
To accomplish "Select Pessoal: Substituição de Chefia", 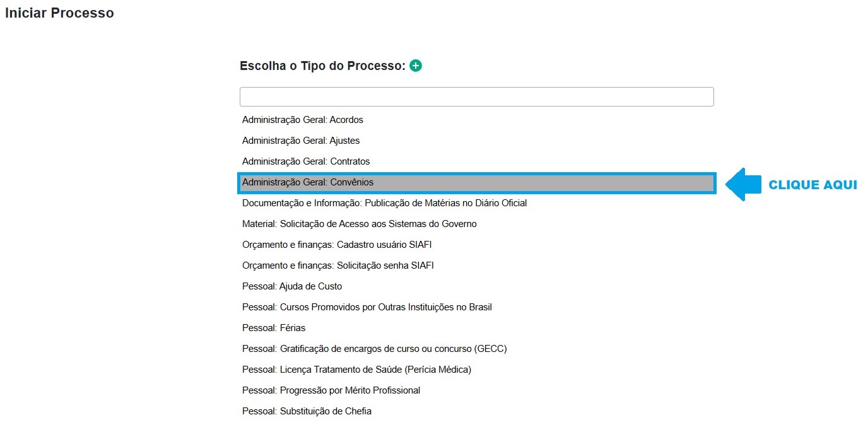I will pyautogui.click(x=307, y=411).
